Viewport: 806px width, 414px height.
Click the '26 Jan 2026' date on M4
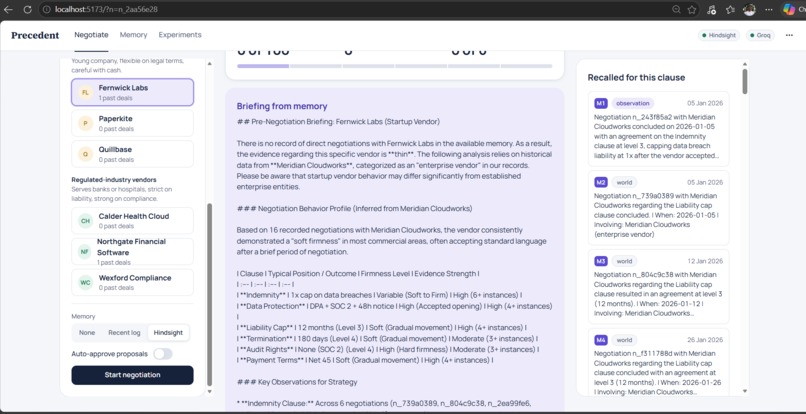[705, 340]
